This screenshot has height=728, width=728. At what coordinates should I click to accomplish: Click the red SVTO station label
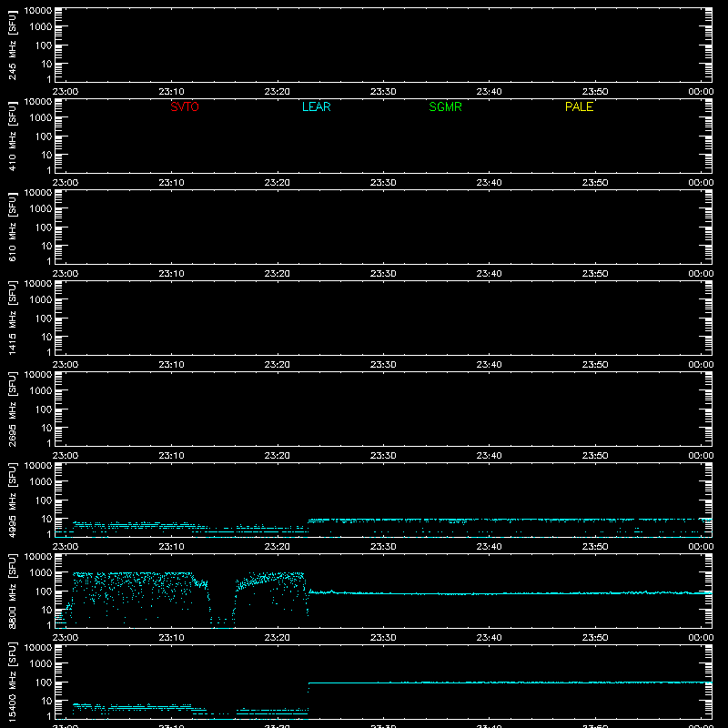pos(185,106)
